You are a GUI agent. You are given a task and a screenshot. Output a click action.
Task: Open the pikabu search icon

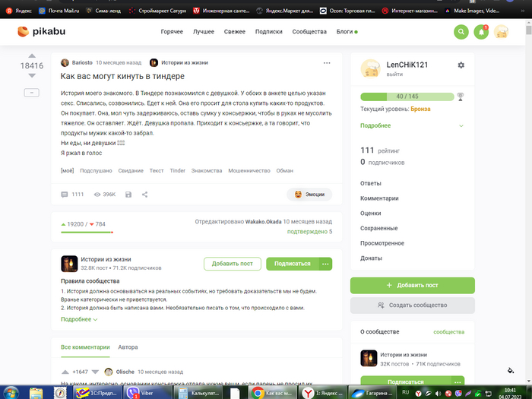tap(461, 32)
